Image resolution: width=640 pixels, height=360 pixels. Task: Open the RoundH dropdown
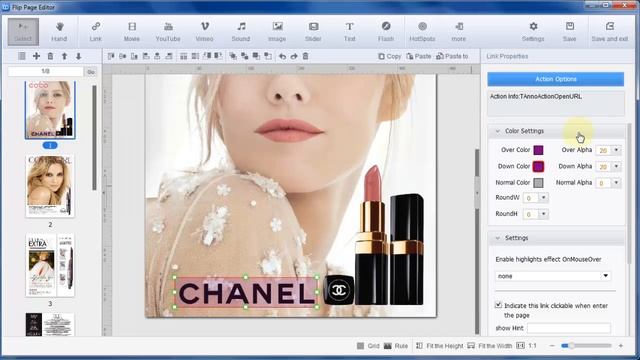tap(544, 214)
